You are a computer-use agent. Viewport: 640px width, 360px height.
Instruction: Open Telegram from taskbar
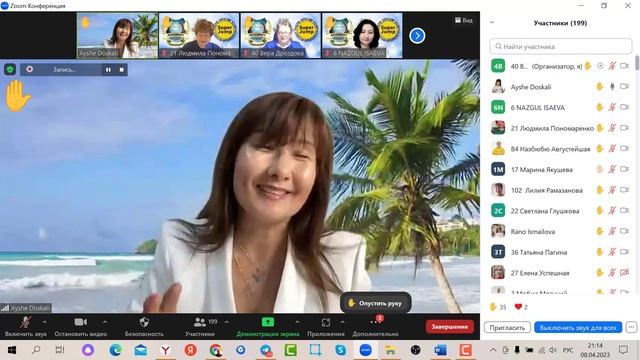point(266,350)
